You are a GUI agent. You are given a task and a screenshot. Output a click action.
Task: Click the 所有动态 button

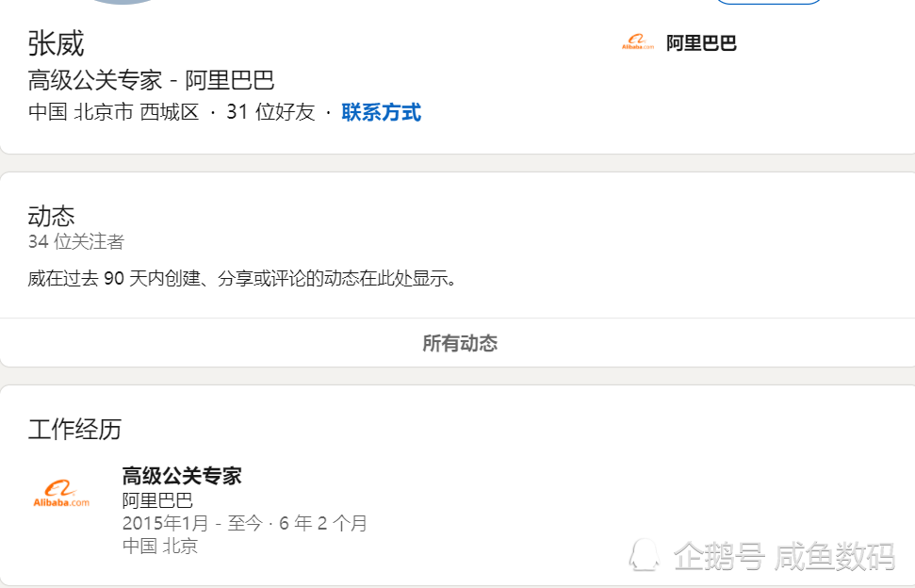(x=459, y=343)
